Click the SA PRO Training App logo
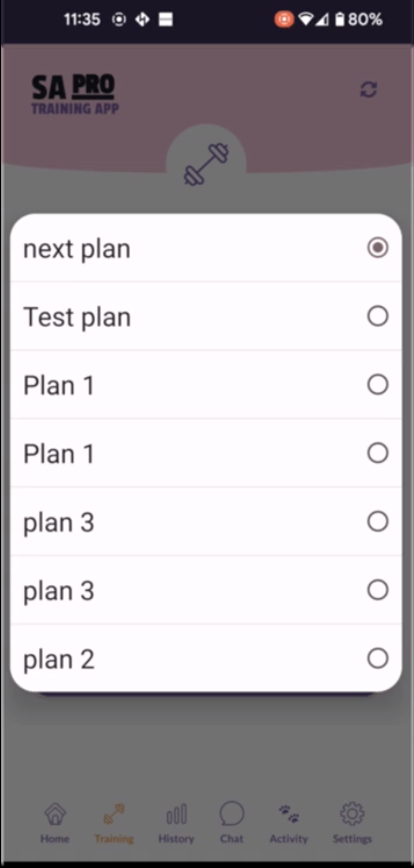Image resolution: width=414 pixels, height=868 pixels. (x=74, y=94)
